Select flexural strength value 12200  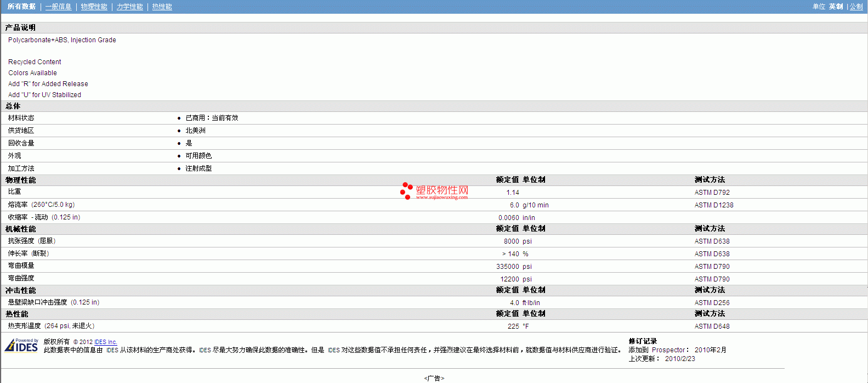click(x=509, y=279)
